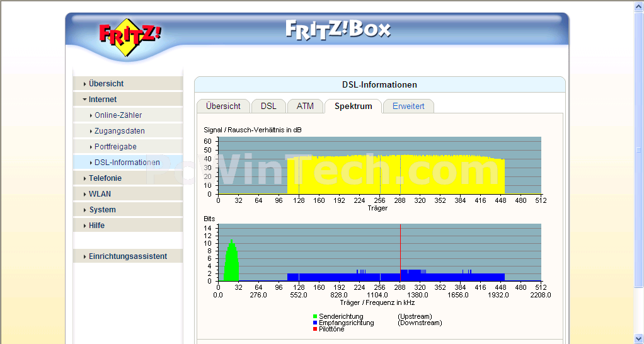Select the Spektrum tab
This screenshot has height=344, width=644.
click(354, 106)
